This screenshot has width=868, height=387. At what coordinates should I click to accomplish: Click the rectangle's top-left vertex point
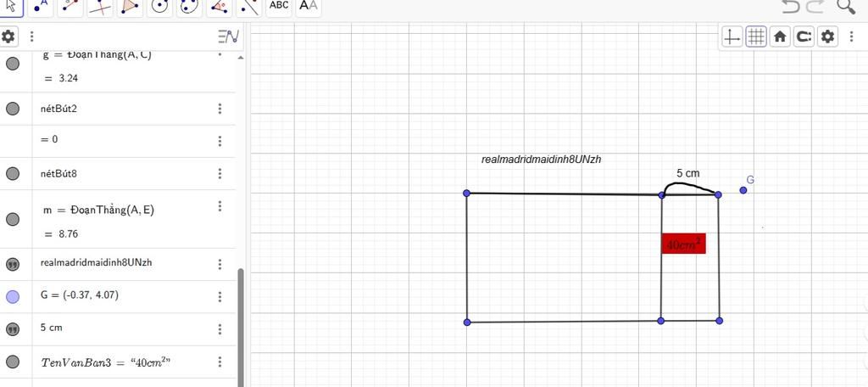coord(467,193)
